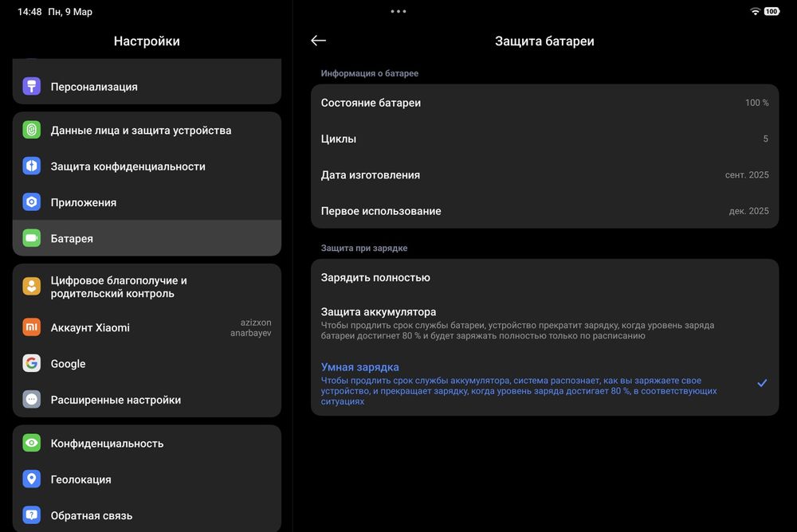Open the three-dot menu at top
797x532 pixels.
coord(398,11)
